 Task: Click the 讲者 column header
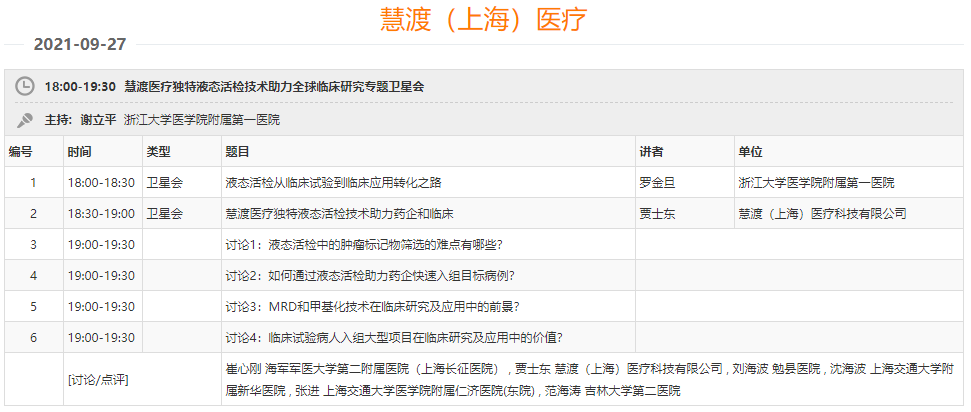[x=651, y=152]
